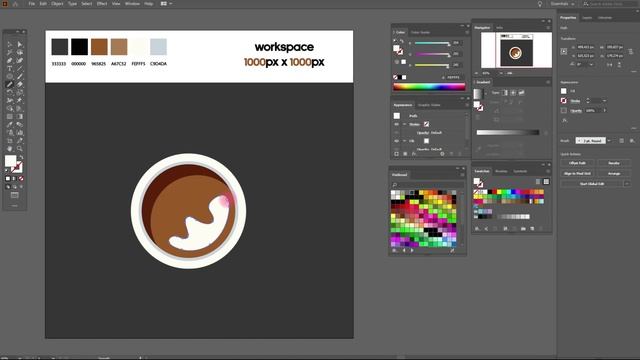Open the Type menu
This screenshot has width=640, height=360.
pyautogui.click(x=72, y=4)
